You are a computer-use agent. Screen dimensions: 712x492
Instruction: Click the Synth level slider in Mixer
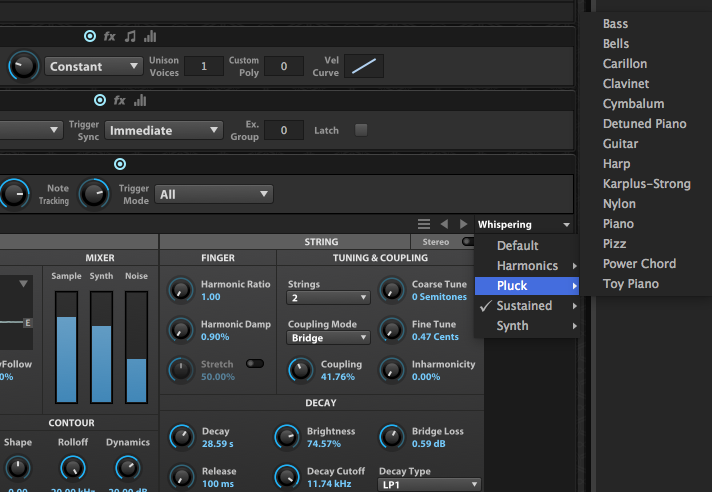(101, 347)
